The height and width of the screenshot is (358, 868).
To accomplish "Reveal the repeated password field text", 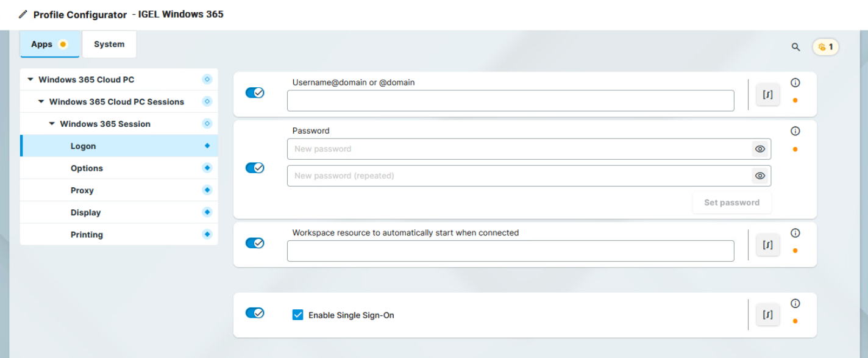I will (759, 176).
